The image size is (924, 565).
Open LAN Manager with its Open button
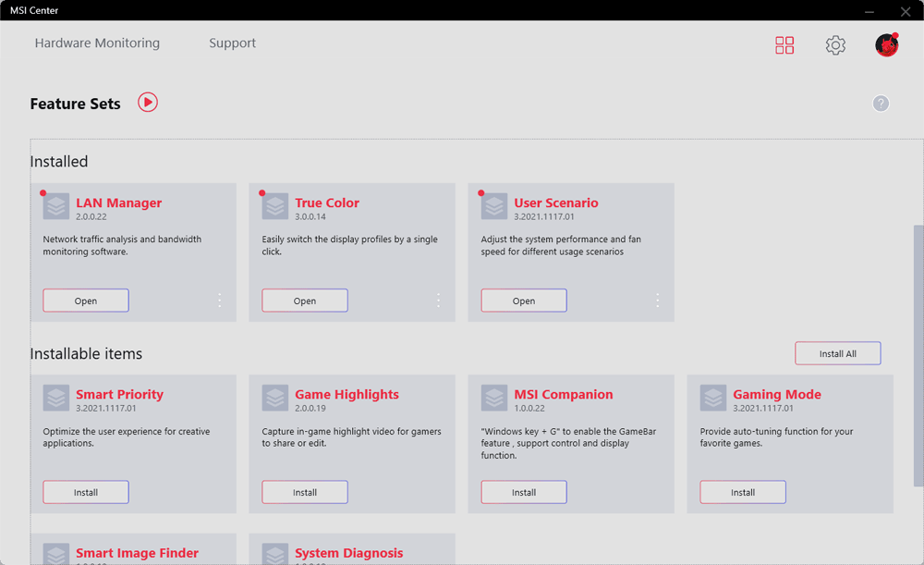click(x=86, y=301)
